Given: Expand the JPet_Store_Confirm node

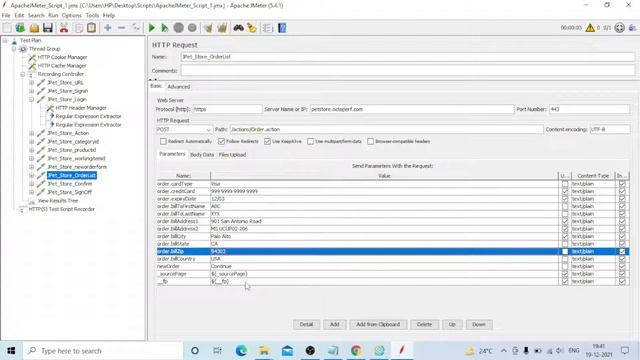Looking at the screenshot, I should [x=32, y=184].
